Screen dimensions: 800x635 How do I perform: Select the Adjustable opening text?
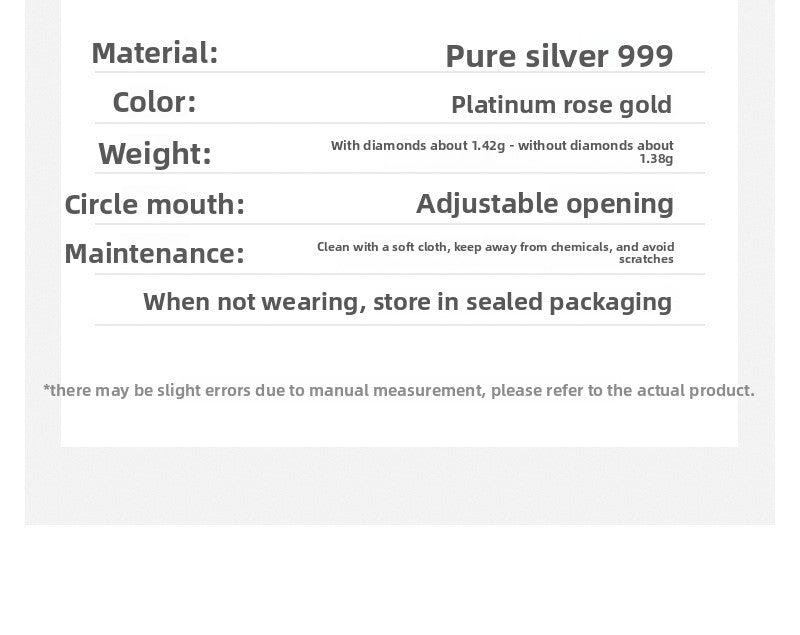pyautogui.click(x=545, y=204)
